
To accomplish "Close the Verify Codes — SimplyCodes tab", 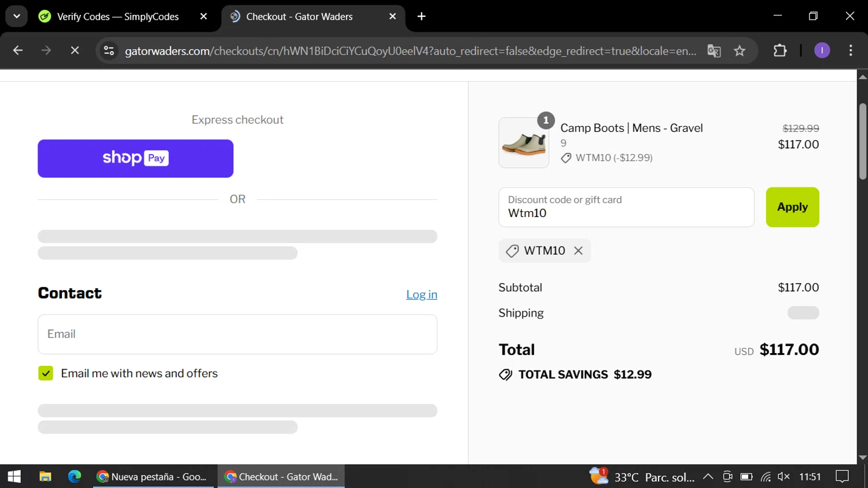I will pos(204,17).
